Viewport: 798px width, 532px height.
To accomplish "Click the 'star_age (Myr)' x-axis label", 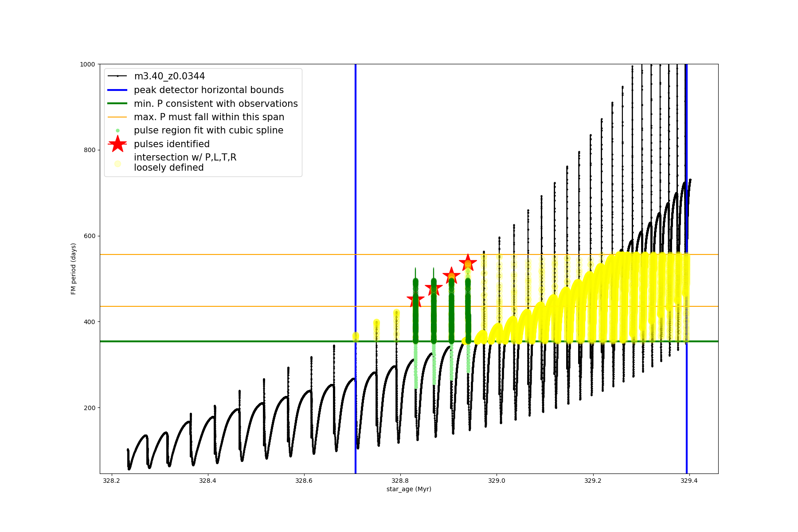I will click(409, 489).
